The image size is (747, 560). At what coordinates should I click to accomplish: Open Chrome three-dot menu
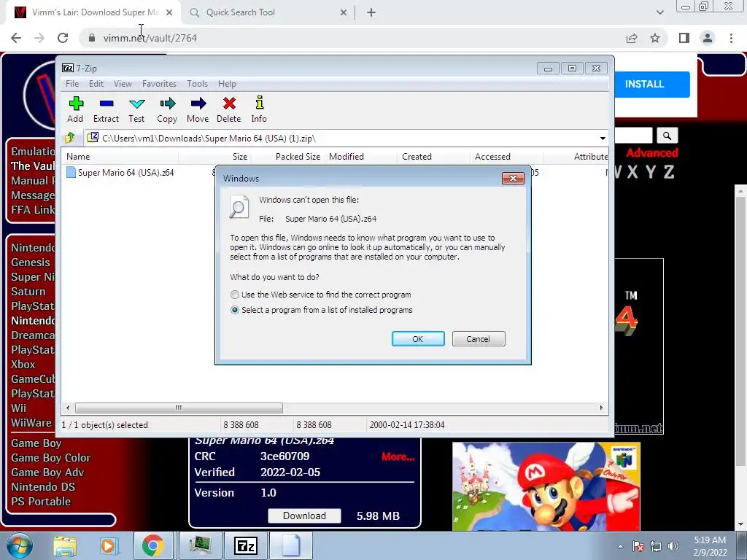[731, 38]
